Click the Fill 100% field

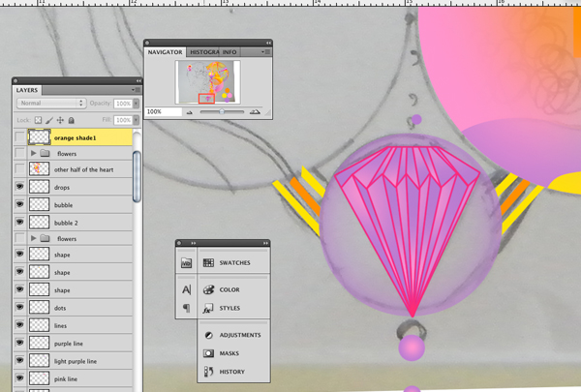[x=123, y=120]
